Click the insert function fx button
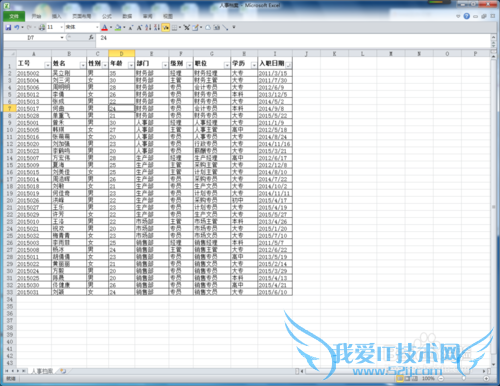 pos(91,38)
